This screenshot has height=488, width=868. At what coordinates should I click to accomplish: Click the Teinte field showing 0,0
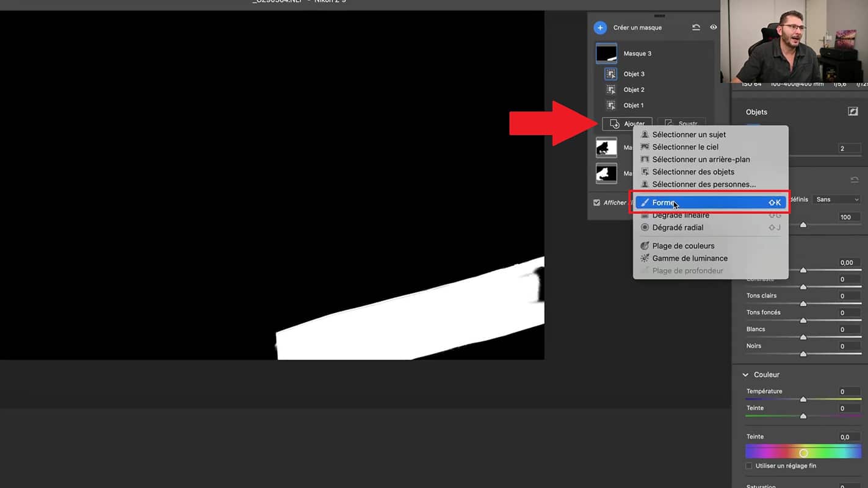(849, 437)
